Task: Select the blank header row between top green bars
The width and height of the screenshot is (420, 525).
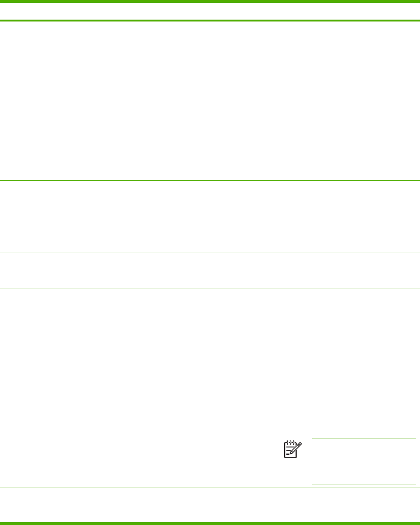Action: [210, 11]
